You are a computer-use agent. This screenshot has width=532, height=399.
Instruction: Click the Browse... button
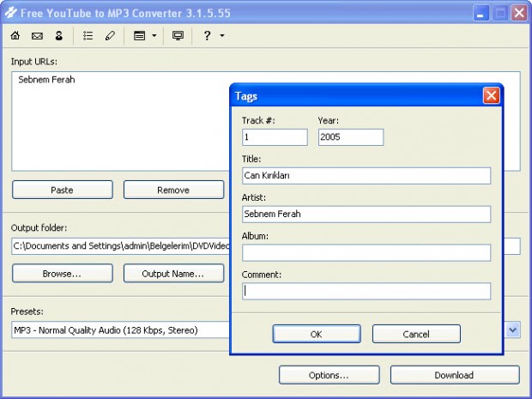(x=63, y=274)
